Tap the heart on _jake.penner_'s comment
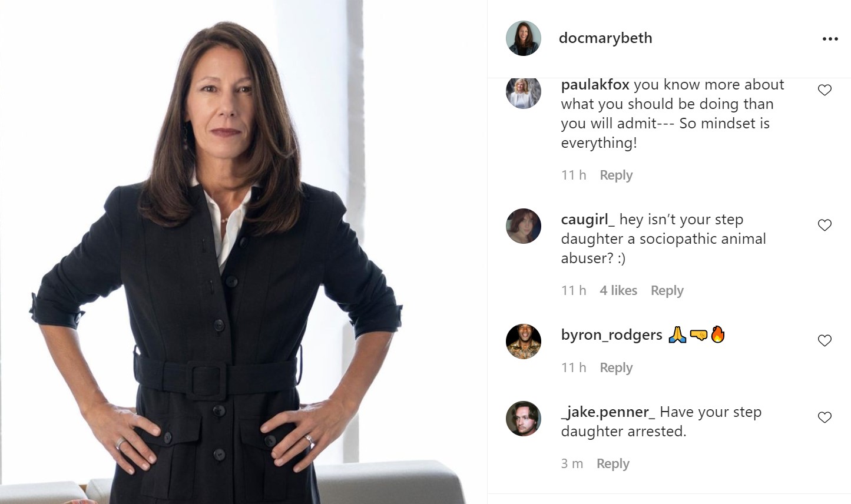 point(824,417)
